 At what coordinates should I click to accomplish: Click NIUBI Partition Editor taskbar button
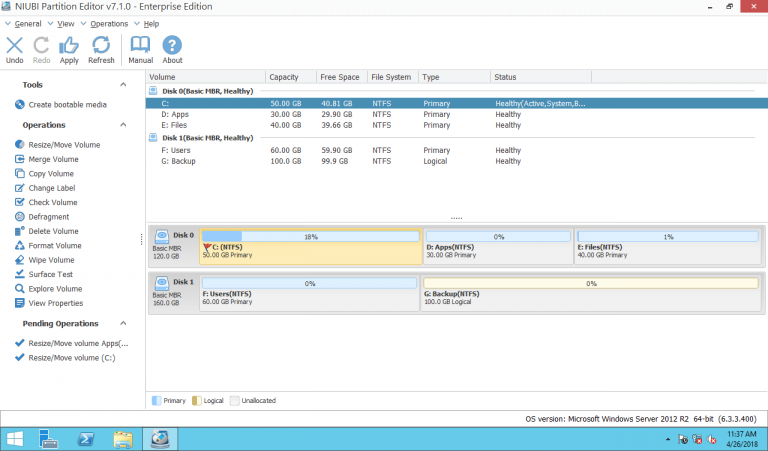click(160, 439)
